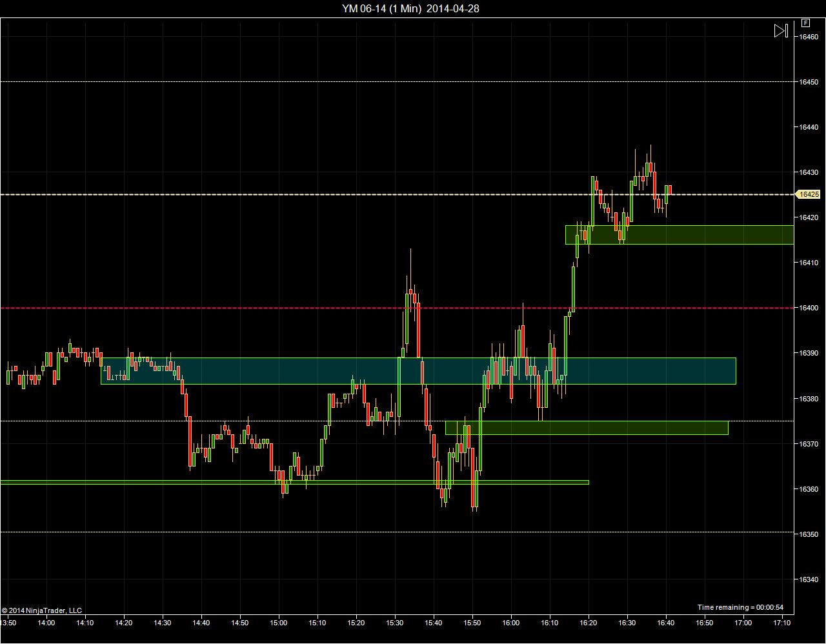Click the 16380 price axis label
Viewport: 826px width, 644px height.
point(809,399)
